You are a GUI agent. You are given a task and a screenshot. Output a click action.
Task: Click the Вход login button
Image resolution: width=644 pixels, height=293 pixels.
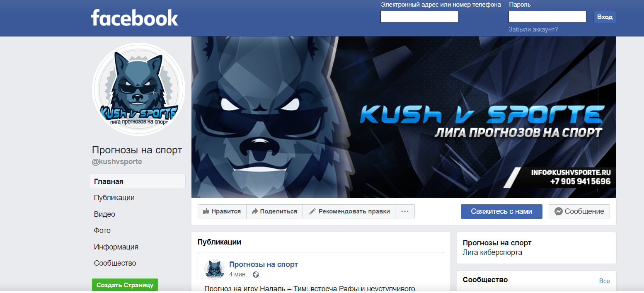[x=605, y=17]
